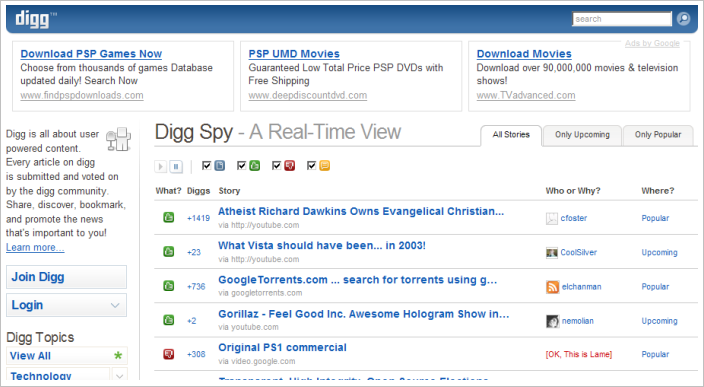
Task: Click green digg icon on Vista row
Action: [x=168, y=251]
